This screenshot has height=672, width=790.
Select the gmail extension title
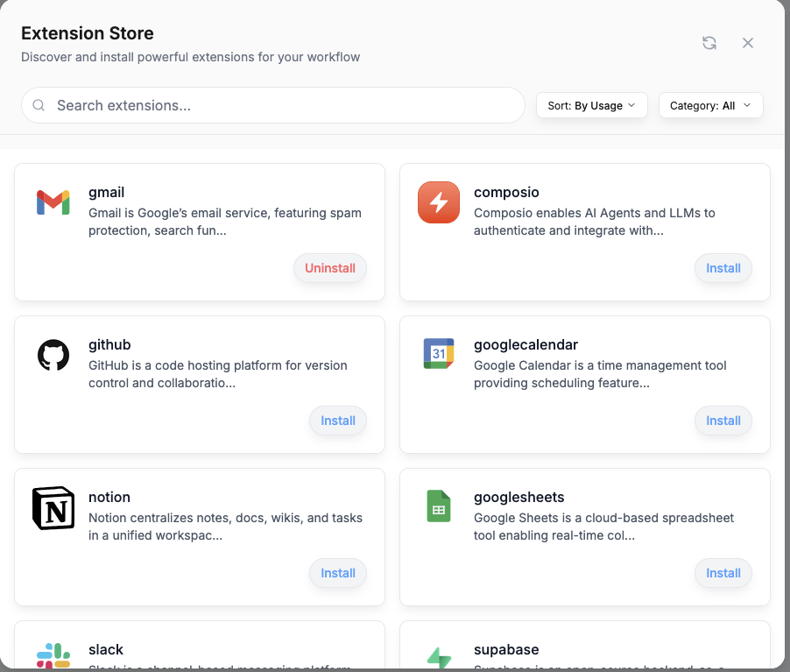(x=106, y=193)
